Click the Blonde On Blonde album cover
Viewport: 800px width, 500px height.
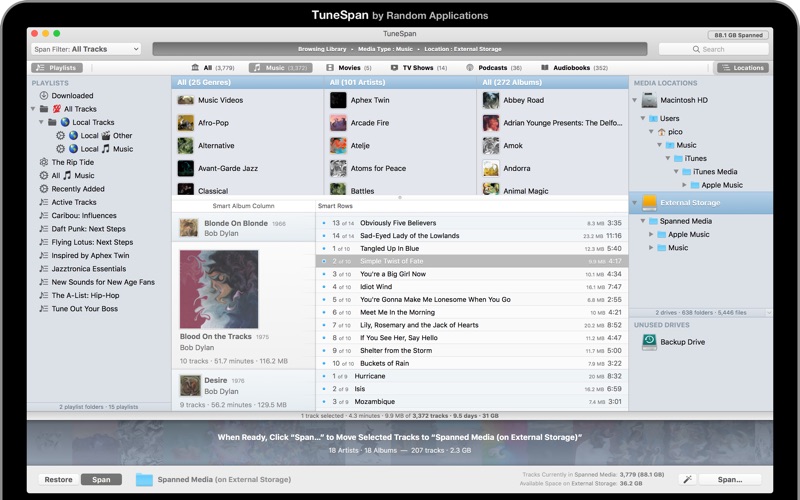pyautogui.click(x=189, y=228)
